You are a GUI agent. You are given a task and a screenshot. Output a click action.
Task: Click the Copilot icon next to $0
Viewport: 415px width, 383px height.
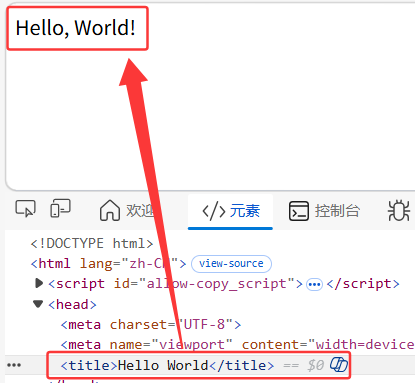click(x=339, y=364)
